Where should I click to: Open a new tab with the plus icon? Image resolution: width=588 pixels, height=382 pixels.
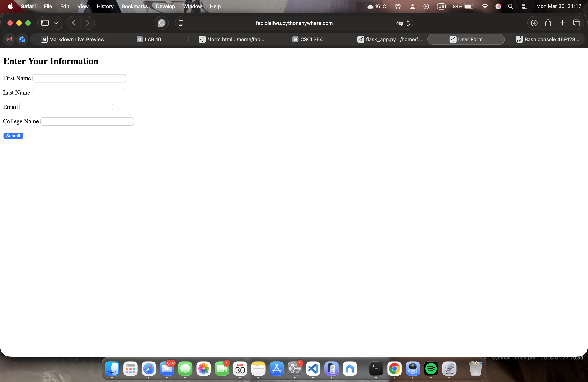(x=562, y=23)
